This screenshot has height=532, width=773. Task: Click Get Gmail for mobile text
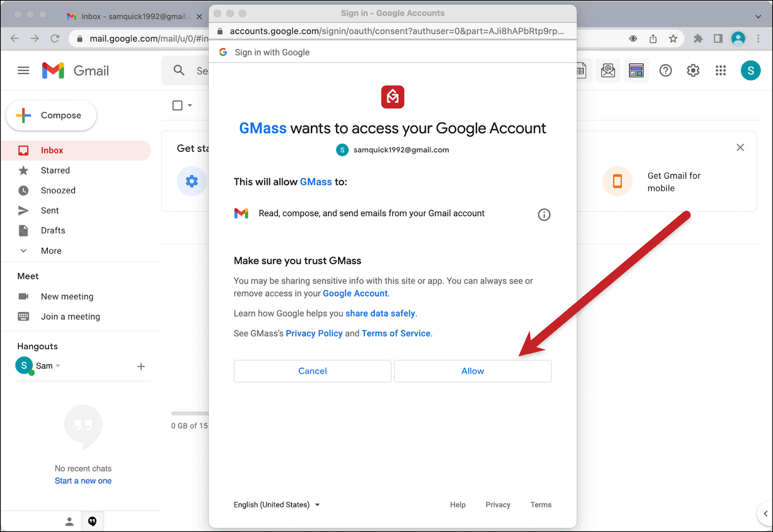(x=674, y=182)
